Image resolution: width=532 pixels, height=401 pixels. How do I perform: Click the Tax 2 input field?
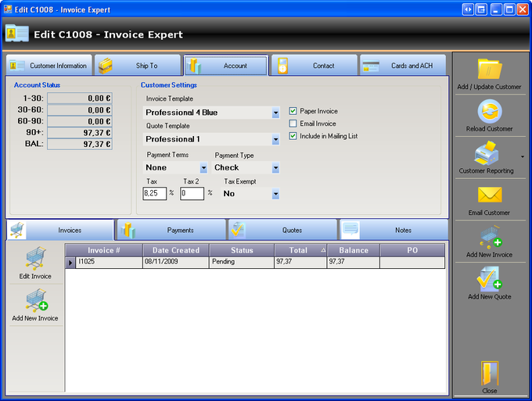pyautogui.click(x=192, y=194)
